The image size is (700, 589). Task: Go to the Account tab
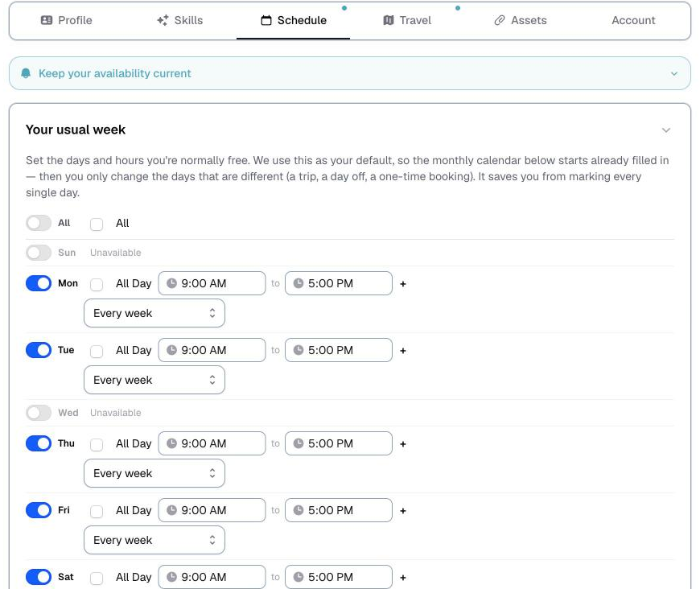(633, 21)
